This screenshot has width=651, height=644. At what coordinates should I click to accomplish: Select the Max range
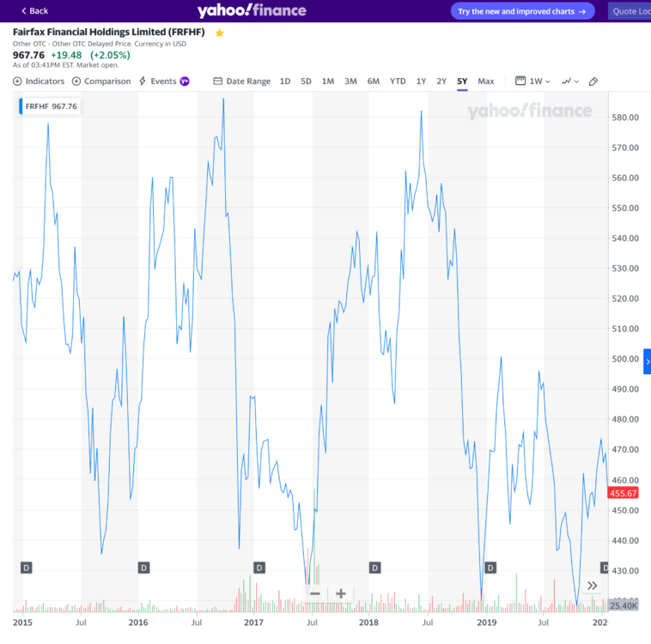(486, 82)
